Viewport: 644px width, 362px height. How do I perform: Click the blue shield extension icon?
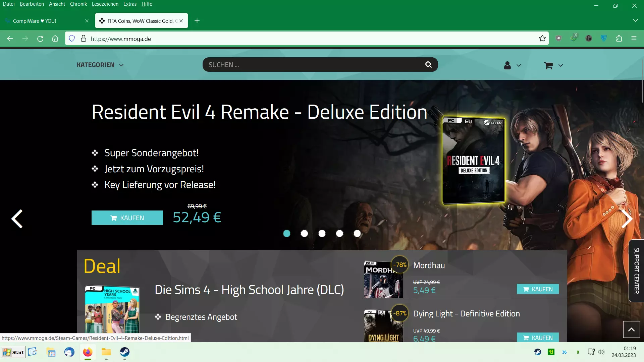click(604, 38)
